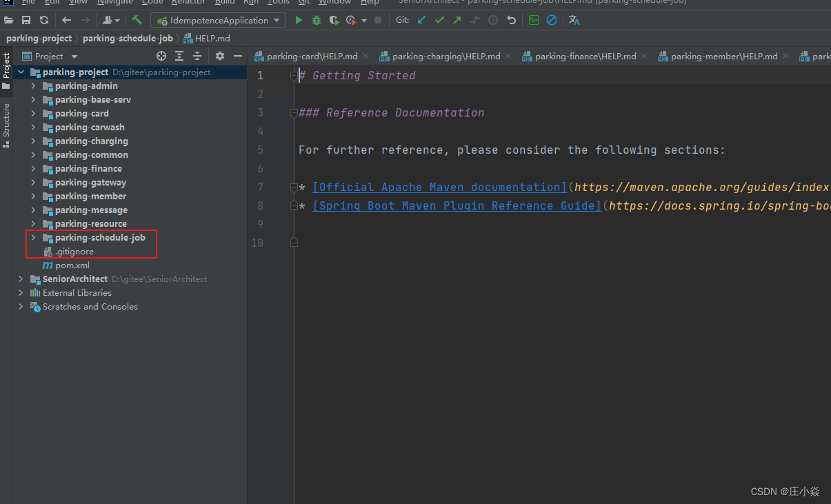831x504 pixels.
Task: Push commits with the Git push arrow
Action: click(x=457, y=20)
